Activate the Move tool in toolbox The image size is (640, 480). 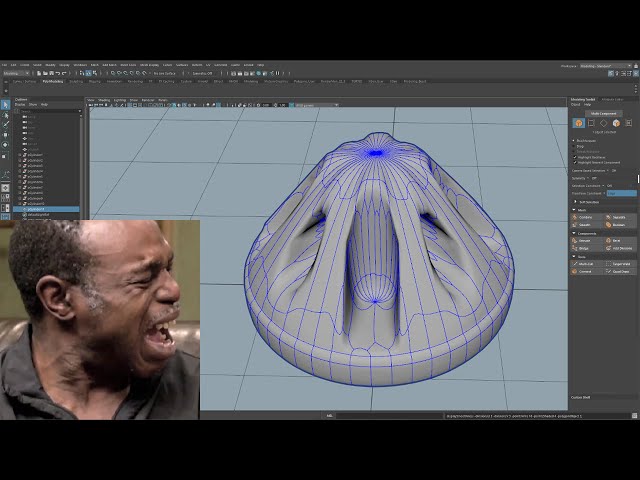click(5, 135)
